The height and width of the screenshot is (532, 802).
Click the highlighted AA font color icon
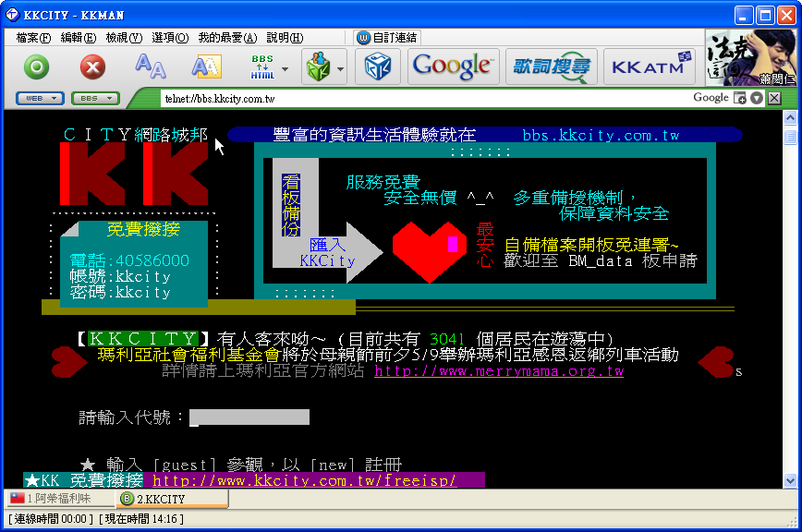tap(206, 66)
